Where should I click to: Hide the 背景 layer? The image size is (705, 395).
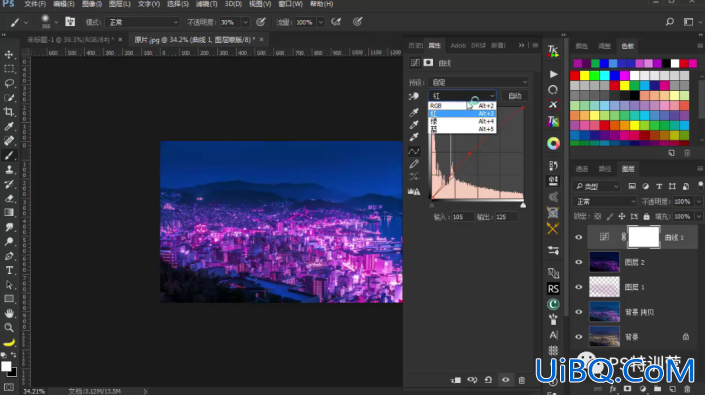coord(579,337)
